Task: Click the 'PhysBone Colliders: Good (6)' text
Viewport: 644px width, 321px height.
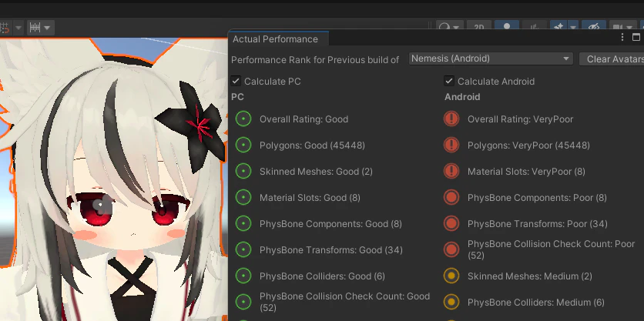Action: coord(322,276)
